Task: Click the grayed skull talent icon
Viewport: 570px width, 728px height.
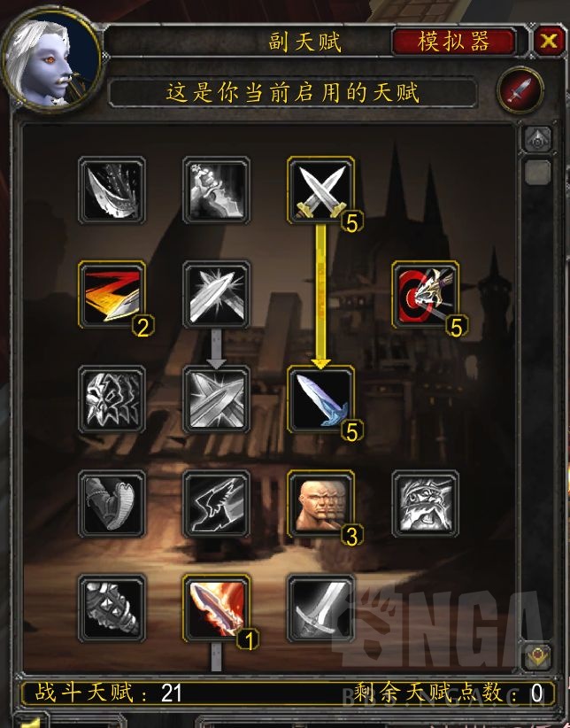Action: coord(112,399)
